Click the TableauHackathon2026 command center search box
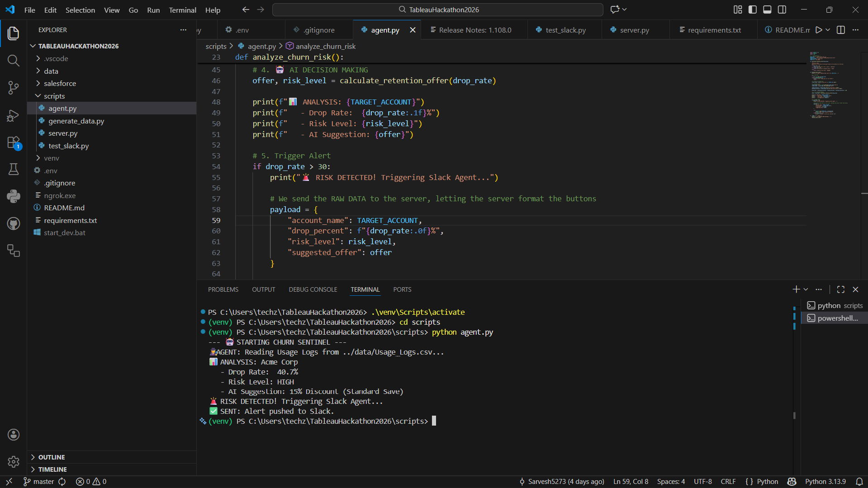The width and height of the screenshot is (868, 488). pos(438,9)
